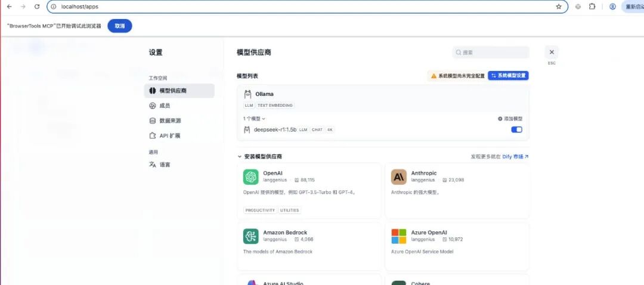Close settings with the X icon
Viewport: 644px width, 285px height.
coord(552,52)
